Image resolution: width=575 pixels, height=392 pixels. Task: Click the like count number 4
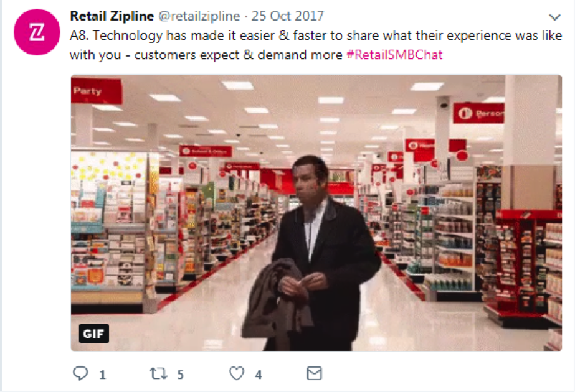tap(259, 375)
